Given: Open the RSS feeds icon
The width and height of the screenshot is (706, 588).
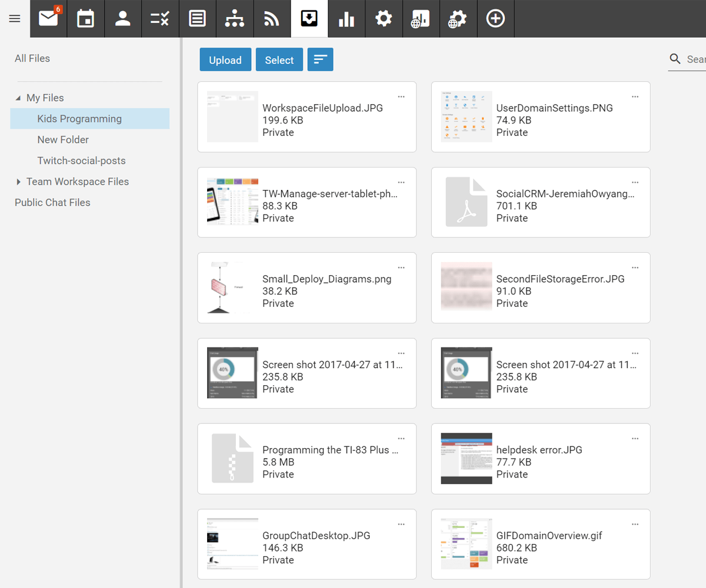Looking at the screenshot, I should coord(272,19).
